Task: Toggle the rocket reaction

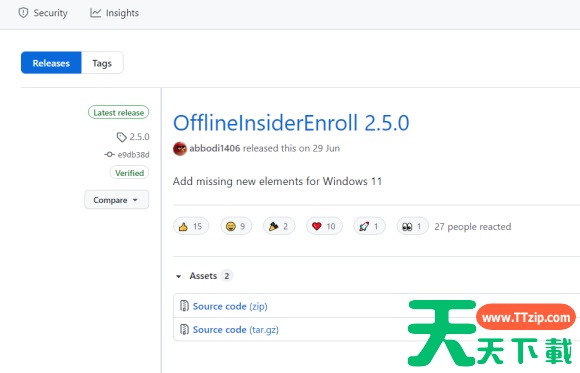Action: (369, 226)
